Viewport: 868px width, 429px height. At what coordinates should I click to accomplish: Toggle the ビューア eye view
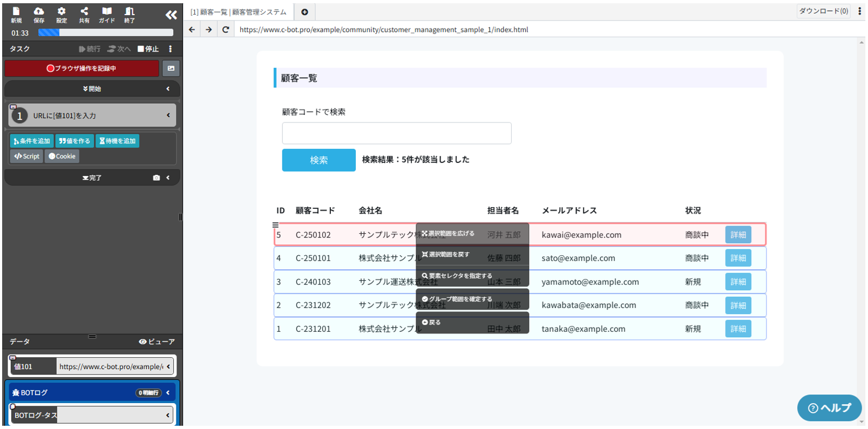pyautogui.click(x=157, y=342)
